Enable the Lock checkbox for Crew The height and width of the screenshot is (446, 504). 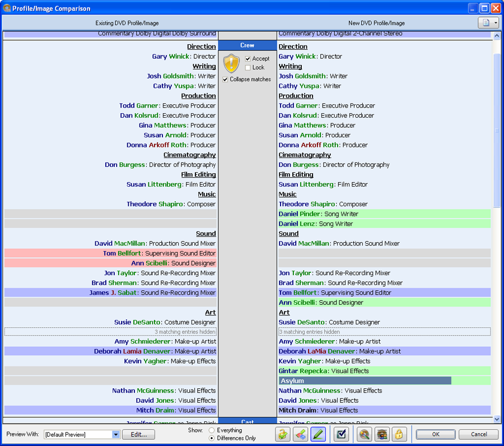click(x=248, y=68)
